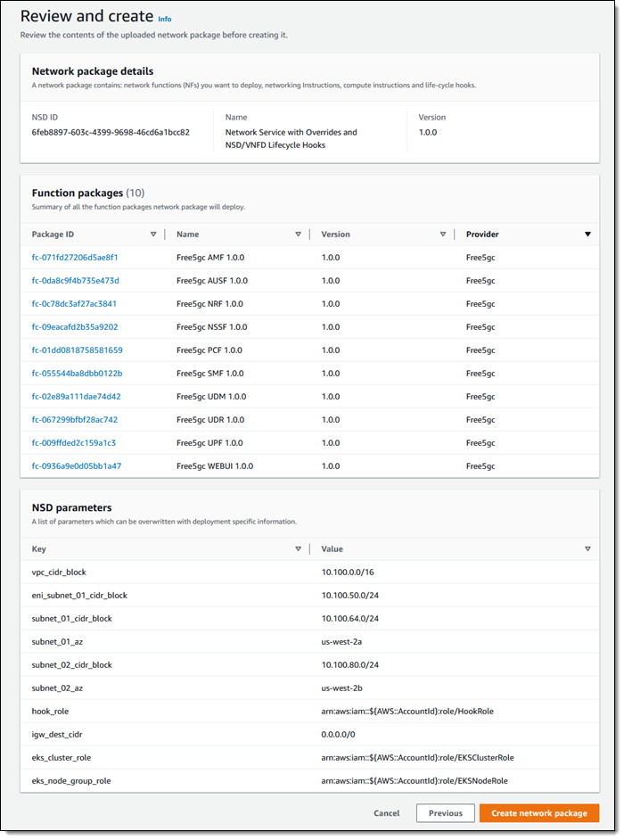Select the Free5gc WEBUI 1.0.0 name cell

(x=215, y=466)
